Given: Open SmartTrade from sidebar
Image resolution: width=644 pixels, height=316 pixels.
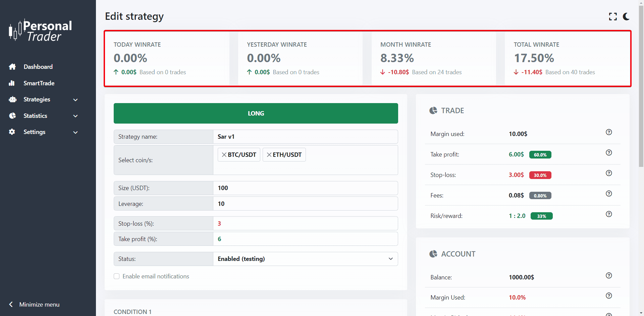Looking at the screenshot, I should [x=39, y=83].
